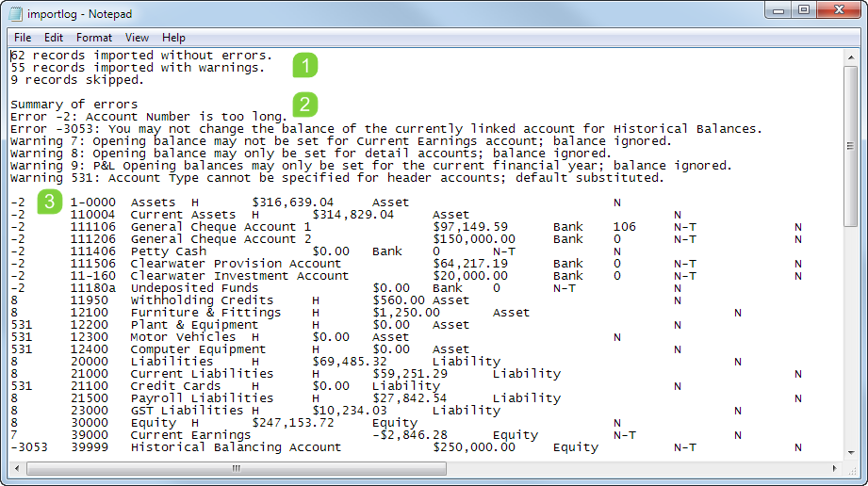Minimize the importlog Notepad window
Image resolution: width=868 pixels, height=486 pixels.
[778, 10]
